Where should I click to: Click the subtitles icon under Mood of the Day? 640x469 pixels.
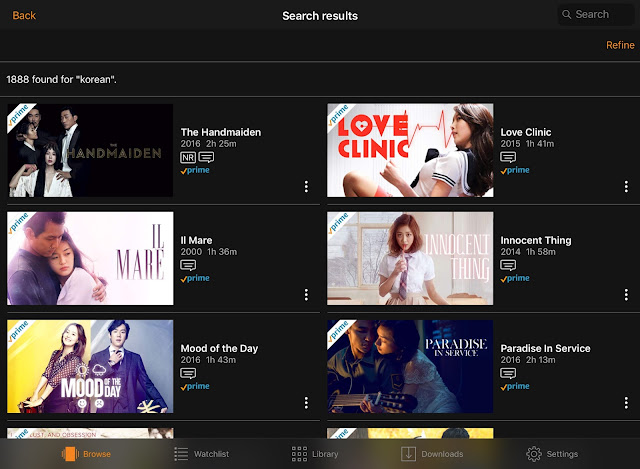(x=188, y=373)
